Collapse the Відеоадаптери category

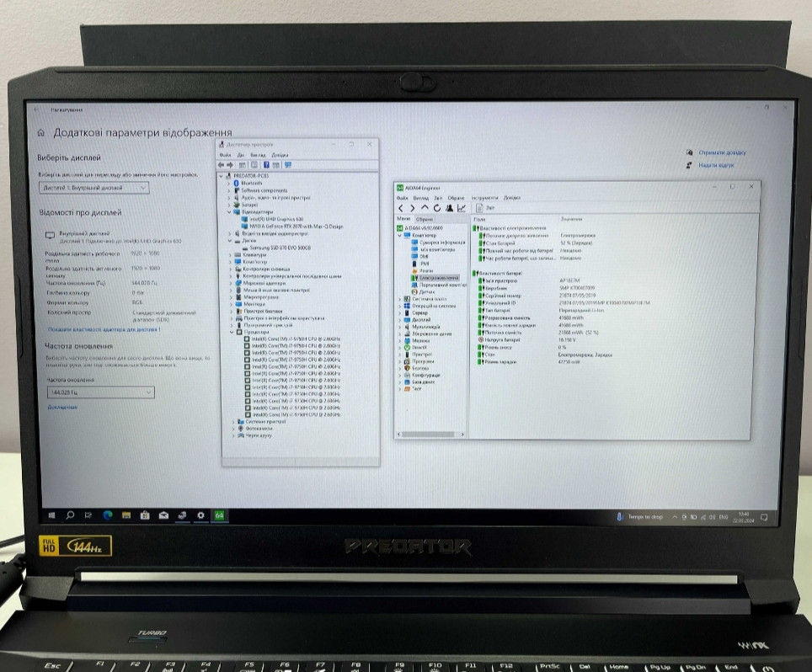point(230,212)
